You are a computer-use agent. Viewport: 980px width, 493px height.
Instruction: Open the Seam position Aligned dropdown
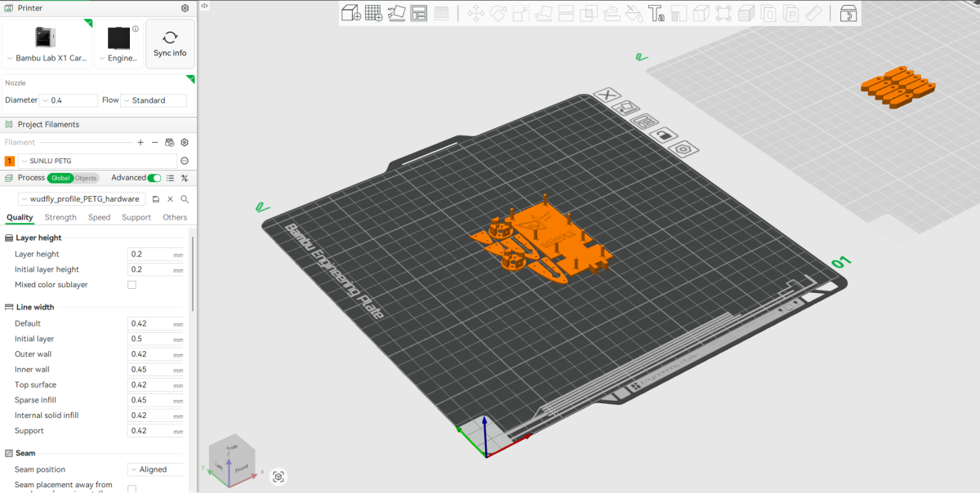point(155,469)
